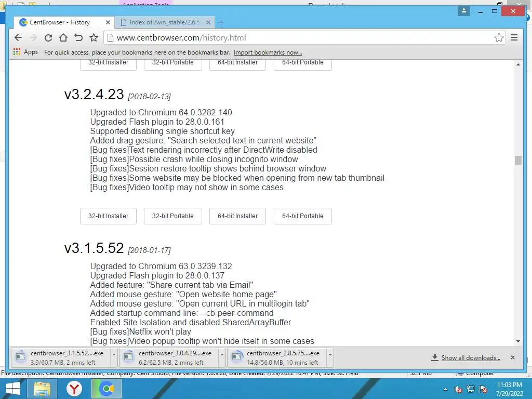Open a new tab with plus button

coord(221,22)
